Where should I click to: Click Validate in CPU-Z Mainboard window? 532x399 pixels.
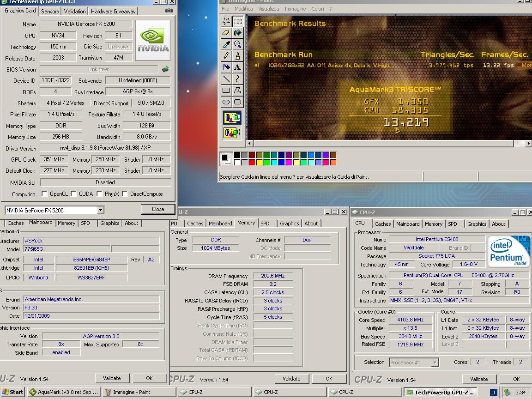point(112,378)
